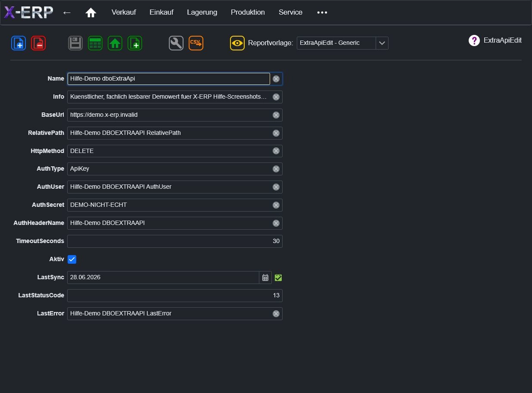
Task: Click the LastStatusCode label
Action: point(41,296)
